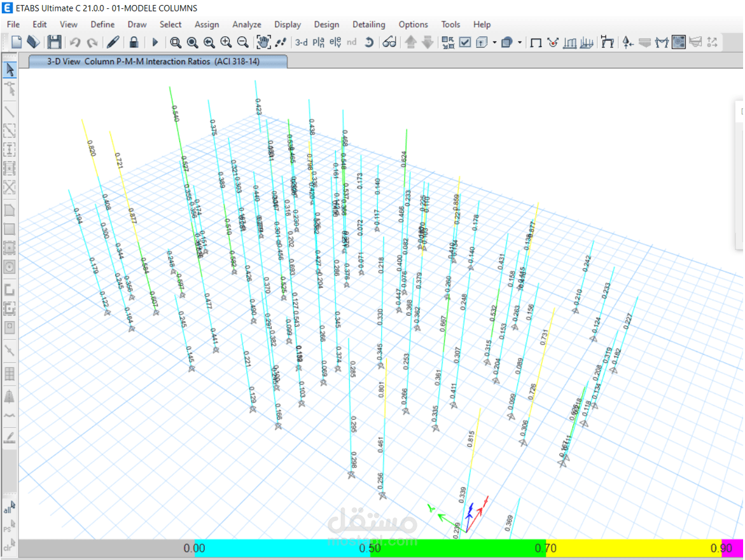Screen dimensions: 745x560
Task: Click the 0.624 ratio column label
Action: click(404, 160)
